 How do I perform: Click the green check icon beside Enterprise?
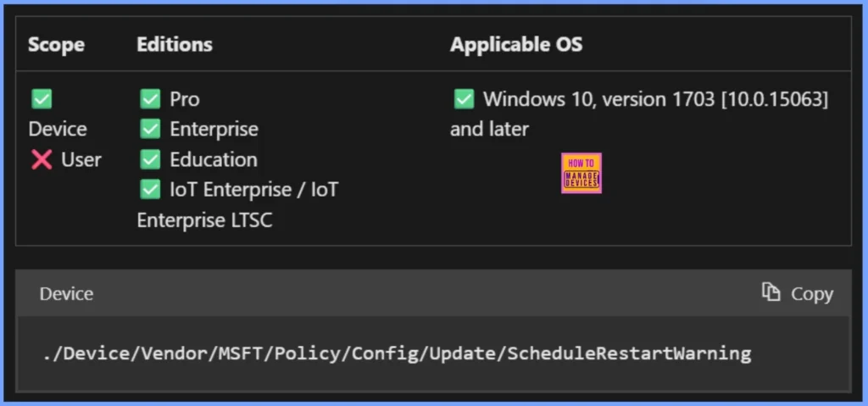point(150,129)
